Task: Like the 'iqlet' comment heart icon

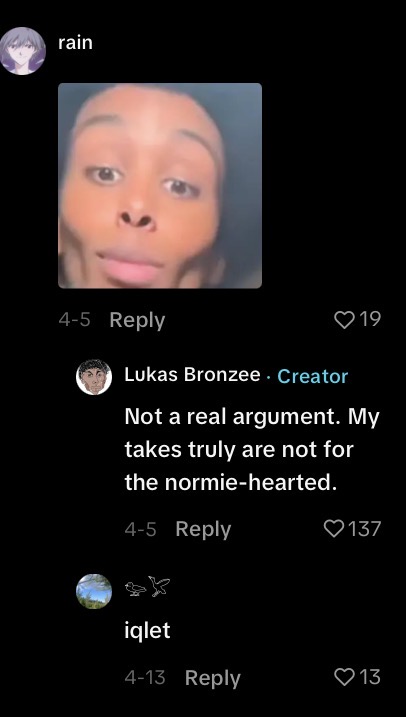Action: pyautogui.click(x=345, y=677)
